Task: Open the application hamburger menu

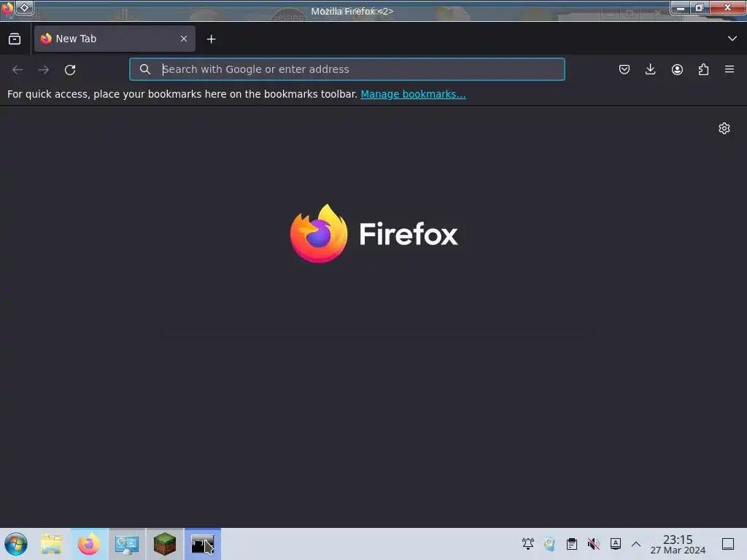Action: [x=729, y=69]
